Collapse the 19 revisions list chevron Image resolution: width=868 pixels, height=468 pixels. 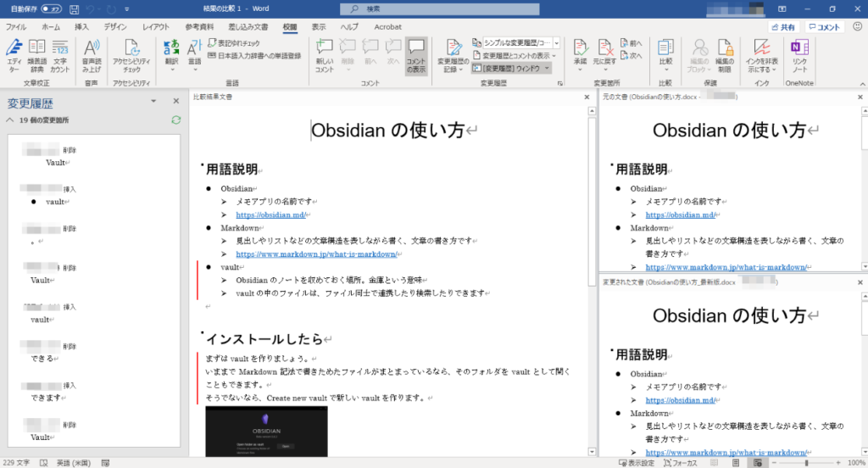point(10,120)
